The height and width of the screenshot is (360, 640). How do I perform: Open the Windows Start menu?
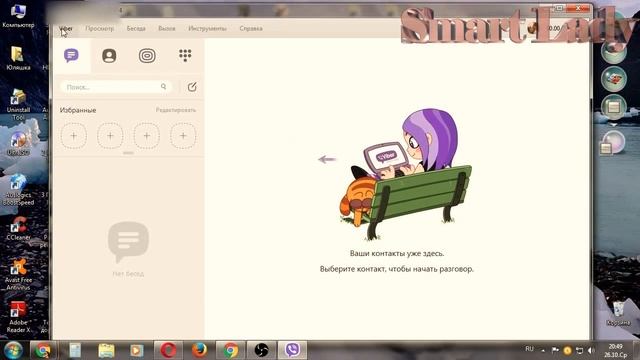(13, 350)
